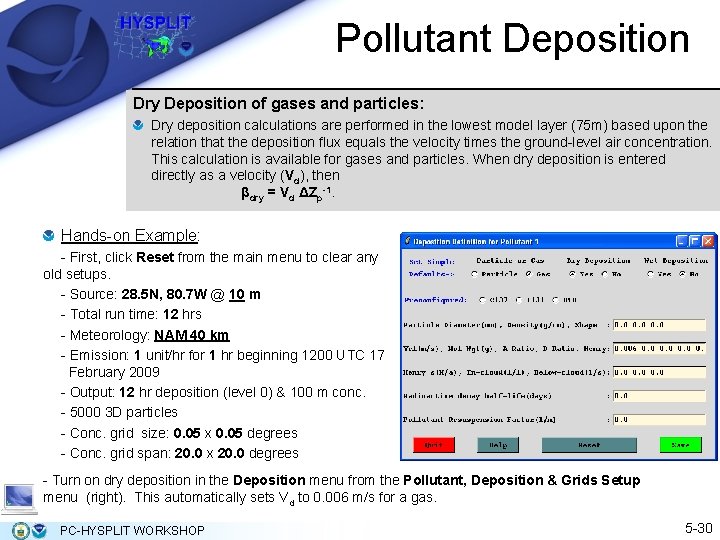
Task: Click the "Set Simple Defaults" label in the dialog
Action: (432, 268)
